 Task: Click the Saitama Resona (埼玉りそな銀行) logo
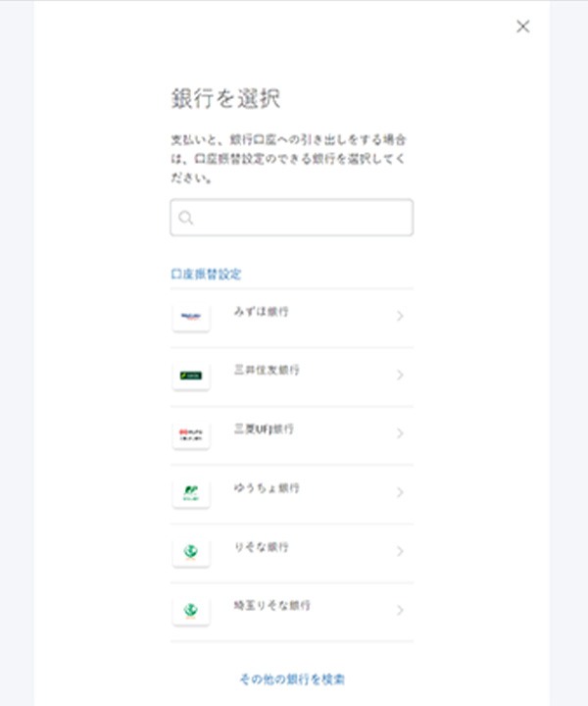coord(191,611)
